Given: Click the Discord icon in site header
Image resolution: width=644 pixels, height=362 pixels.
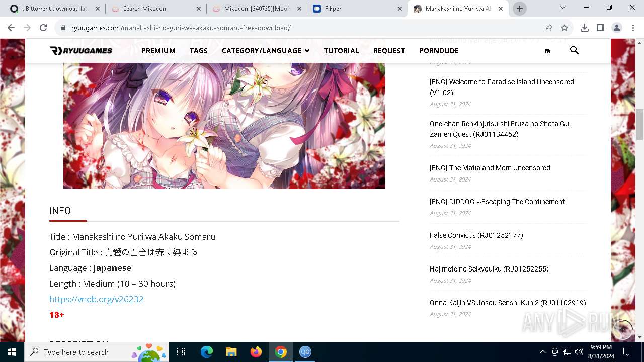Looking at the screenshot, I should pos(547,51).
